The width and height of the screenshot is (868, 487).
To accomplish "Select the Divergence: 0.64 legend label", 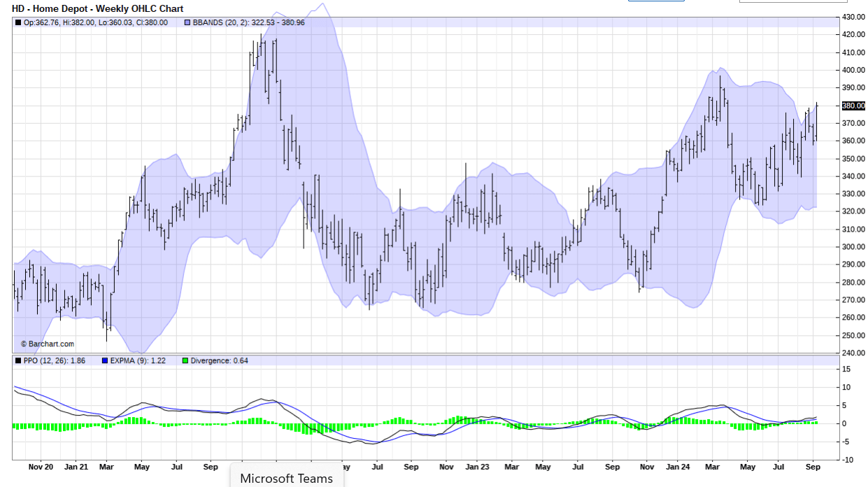I will point(220,361).
